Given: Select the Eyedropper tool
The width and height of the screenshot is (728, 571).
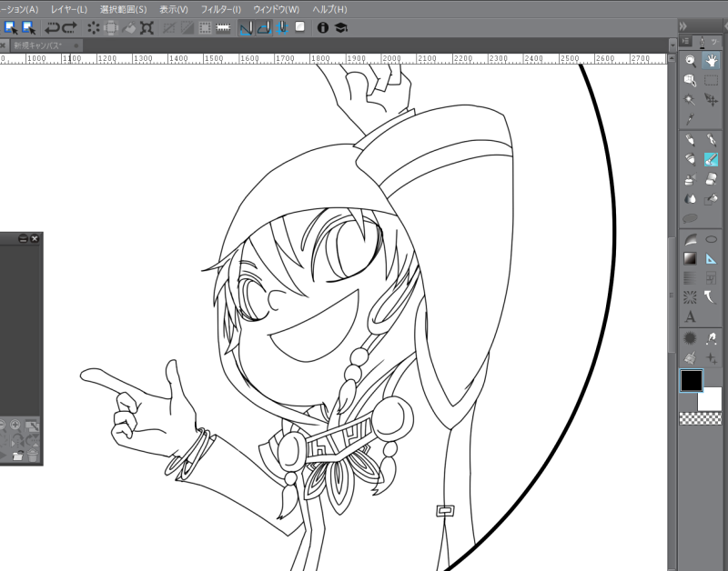Looking at the screenshot, I should tap(691, 119).
